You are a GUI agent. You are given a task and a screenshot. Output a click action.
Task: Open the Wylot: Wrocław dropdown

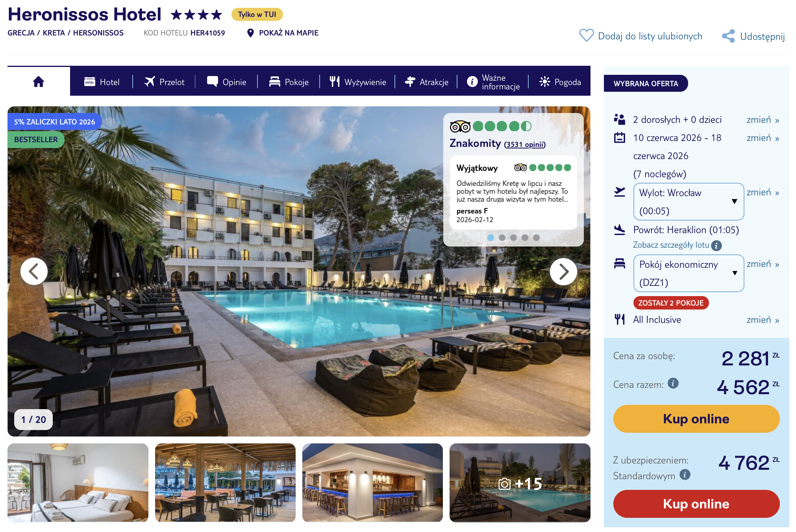(x=689, y=202)
